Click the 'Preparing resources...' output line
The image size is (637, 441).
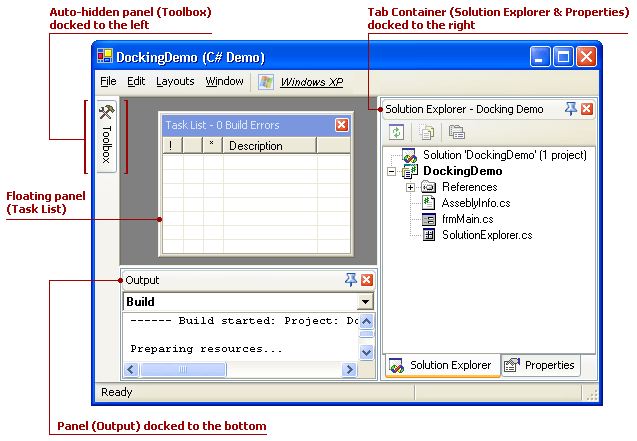pos(206,349)
